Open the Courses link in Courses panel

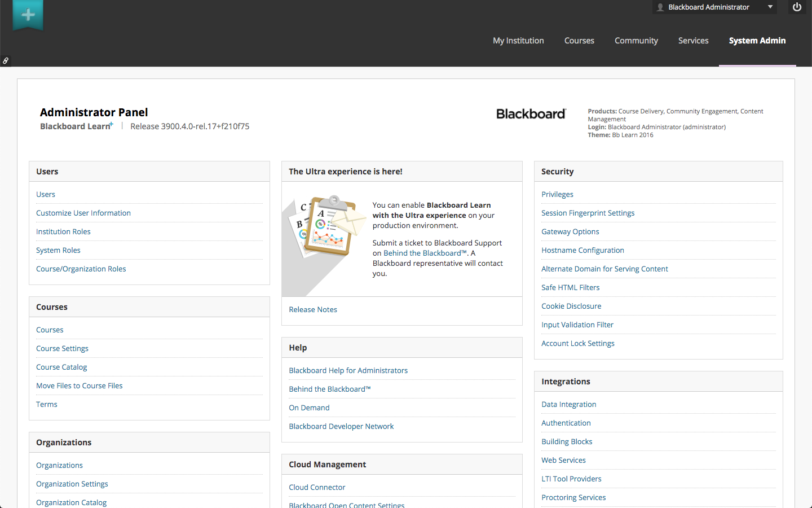point(50,330)
